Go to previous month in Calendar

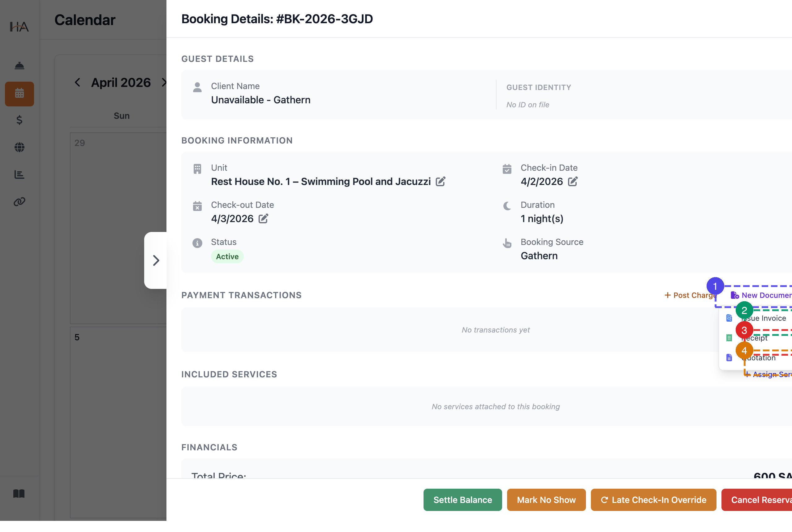coord(77,82)
